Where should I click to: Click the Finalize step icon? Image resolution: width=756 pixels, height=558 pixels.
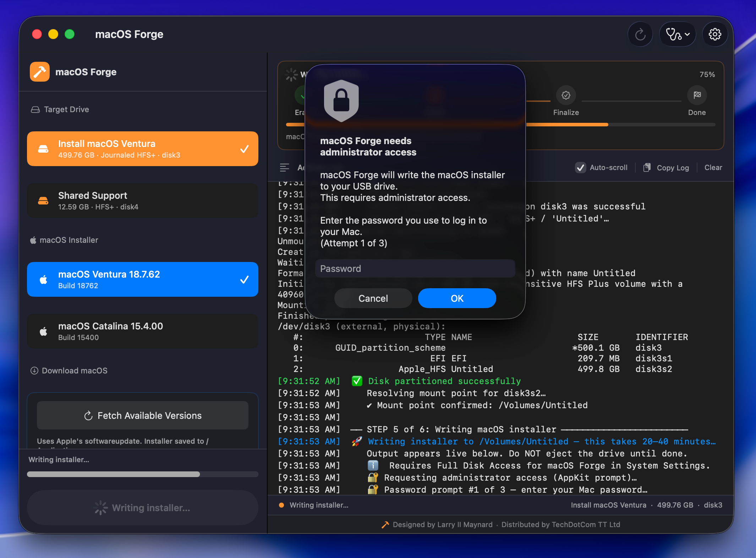point(566,95)
